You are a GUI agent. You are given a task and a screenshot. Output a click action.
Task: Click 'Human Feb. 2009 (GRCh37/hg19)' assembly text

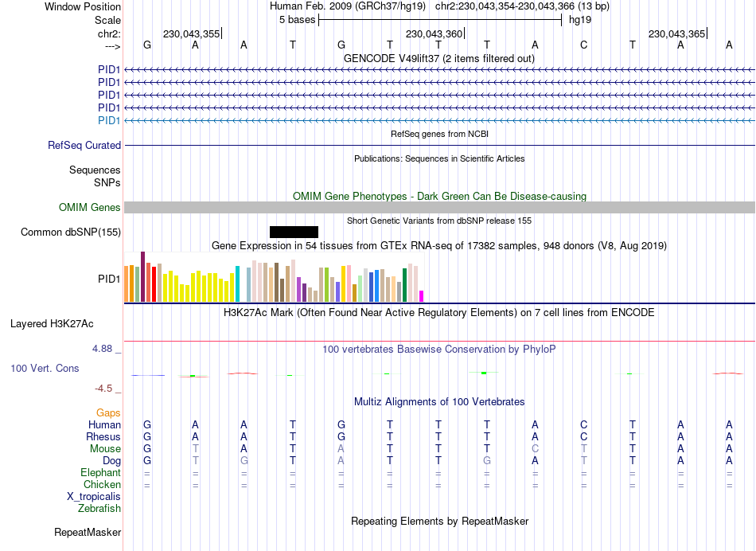click(348, 6)
